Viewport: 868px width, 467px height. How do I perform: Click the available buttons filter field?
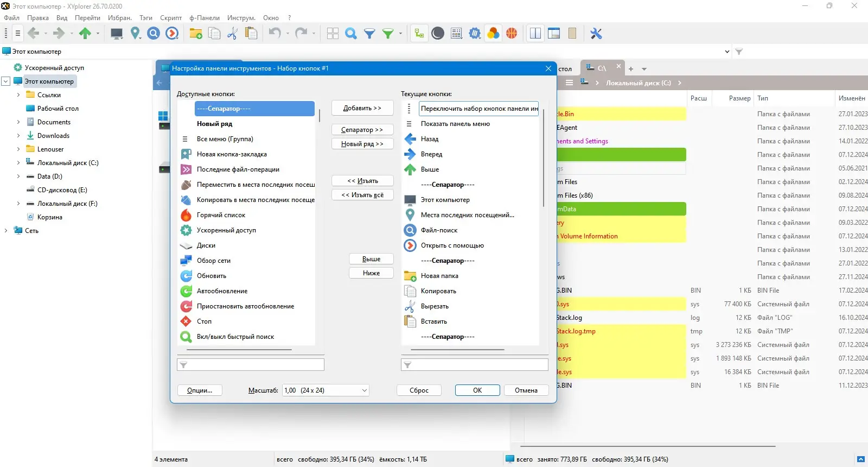pos(251,364)
